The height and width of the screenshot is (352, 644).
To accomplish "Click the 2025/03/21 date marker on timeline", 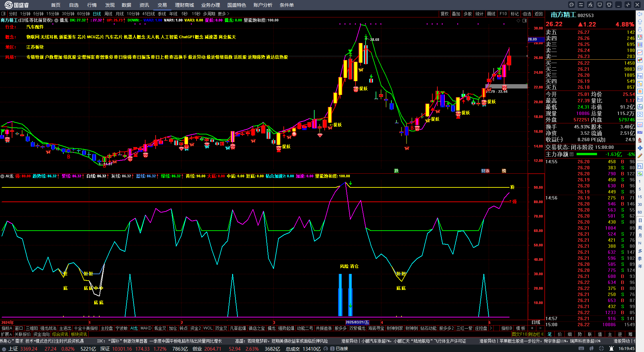I will point(357,322).
